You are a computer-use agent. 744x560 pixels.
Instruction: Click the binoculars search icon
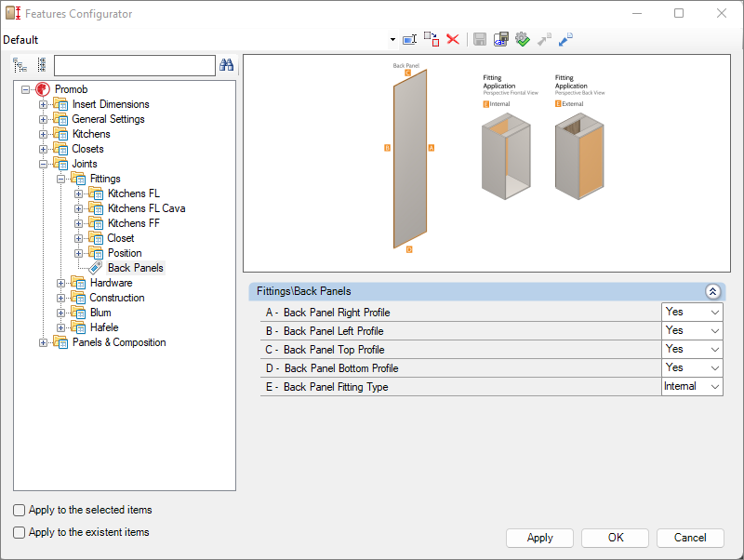click(226, 65)
